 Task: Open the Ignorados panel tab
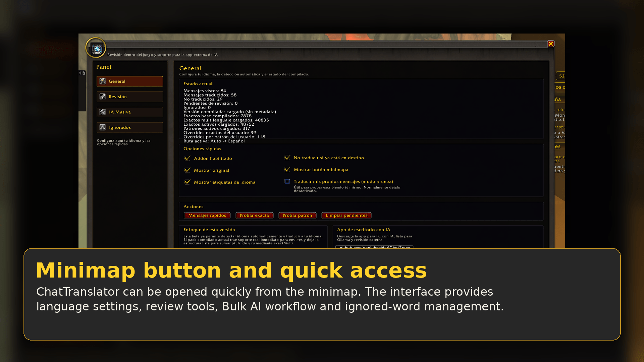tap(130, 127)
